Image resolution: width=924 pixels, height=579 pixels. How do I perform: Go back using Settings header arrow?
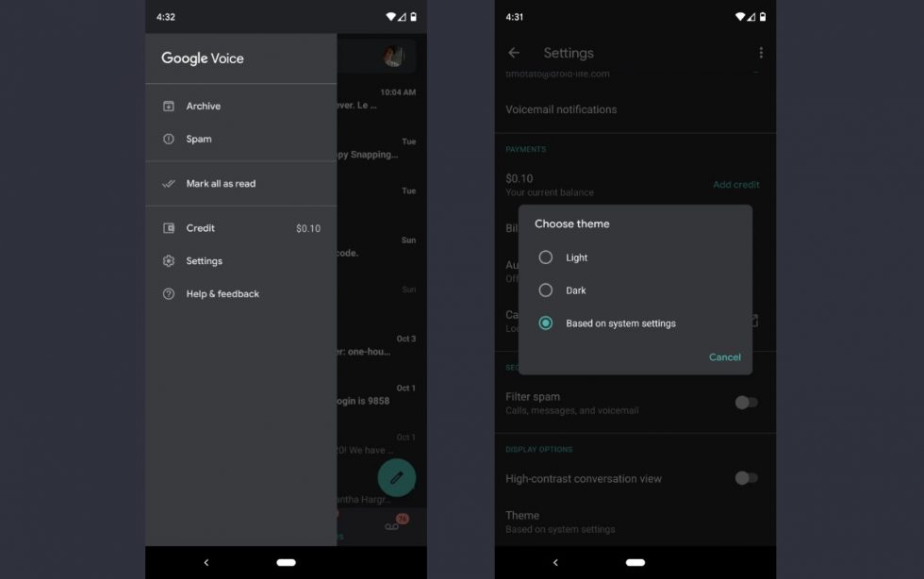click(x=514, y=53)
